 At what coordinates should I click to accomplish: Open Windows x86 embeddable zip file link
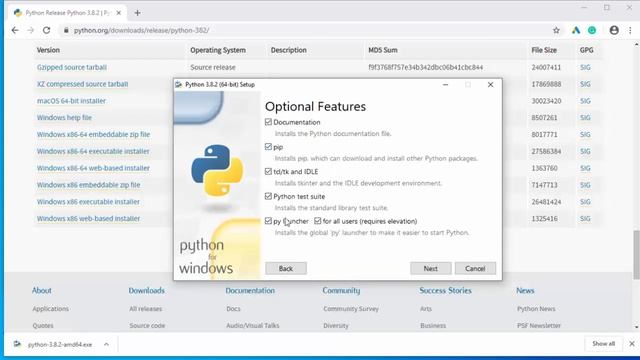point(89,185)
